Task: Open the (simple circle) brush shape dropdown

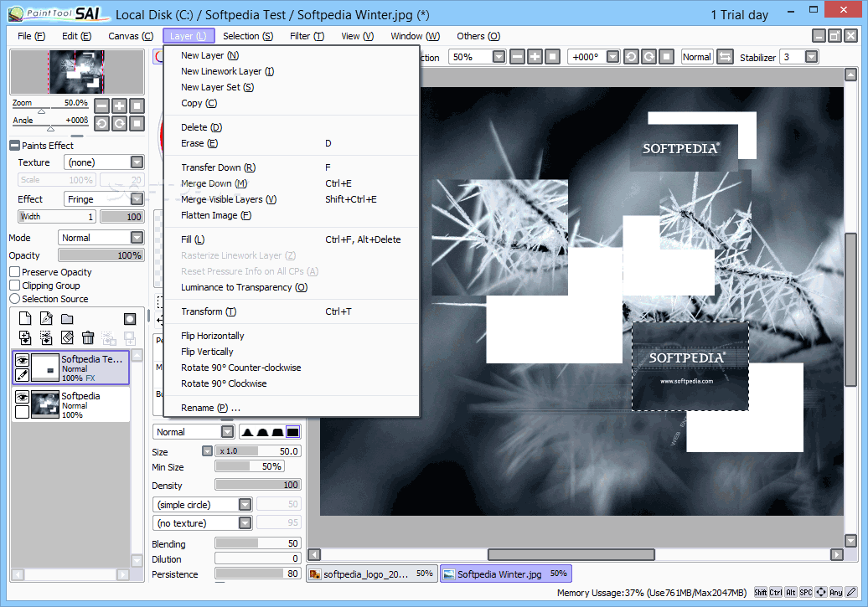Action: [x=245, y=505]
